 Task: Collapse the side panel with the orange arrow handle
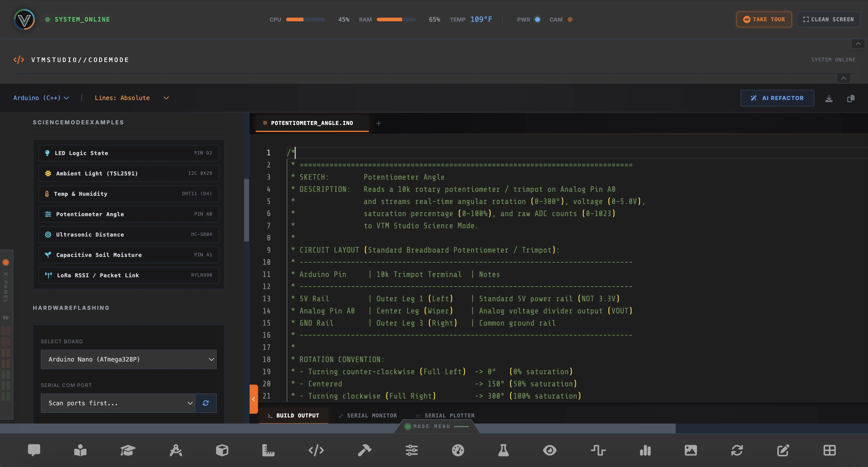pyautogui.click(x=254, y=399)
